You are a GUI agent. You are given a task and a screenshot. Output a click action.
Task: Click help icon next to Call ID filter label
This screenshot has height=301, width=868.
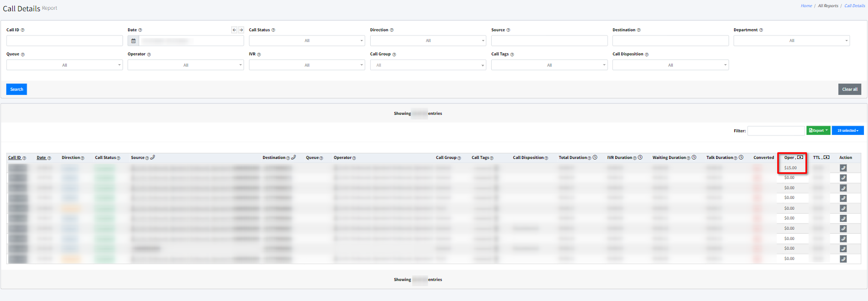click(23, 30)
